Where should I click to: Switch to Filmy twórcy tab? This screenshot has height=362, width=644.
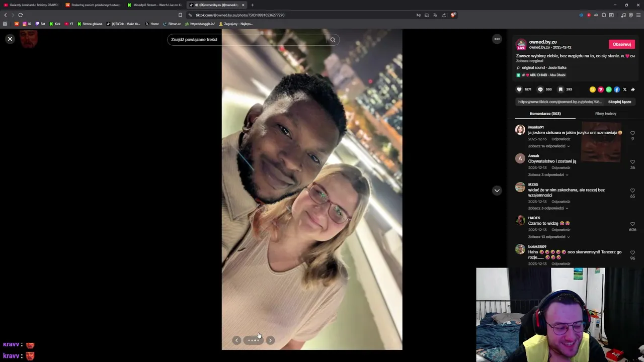coord(606,114)
